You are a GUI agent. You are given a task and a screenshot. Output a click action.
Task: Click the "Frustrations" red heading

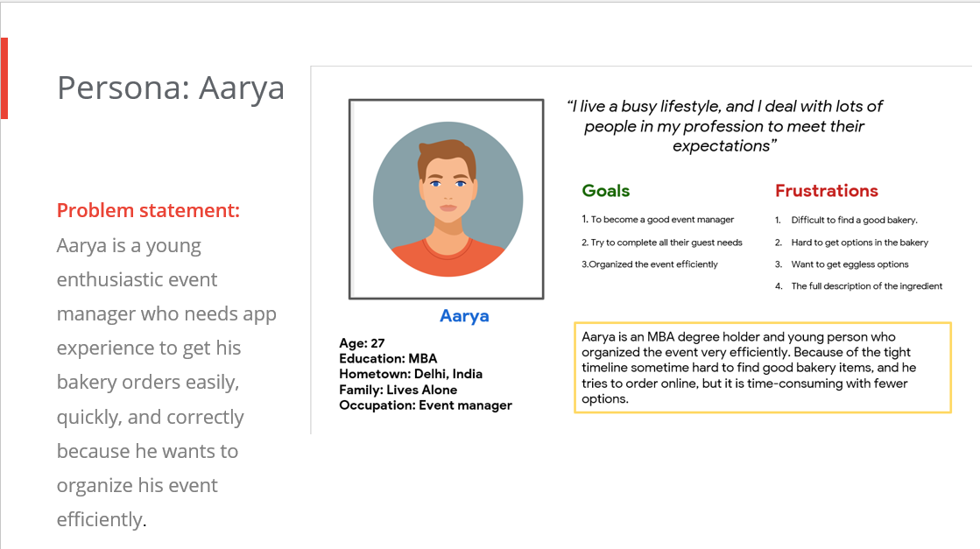click(x=826, y=191)
